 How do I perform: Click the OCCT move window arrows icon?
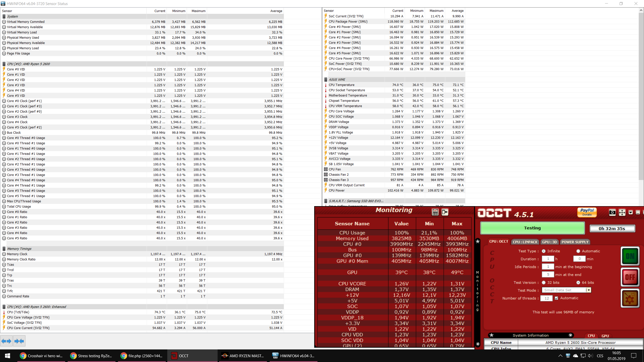pyautogui.click(x=622, y=213)
